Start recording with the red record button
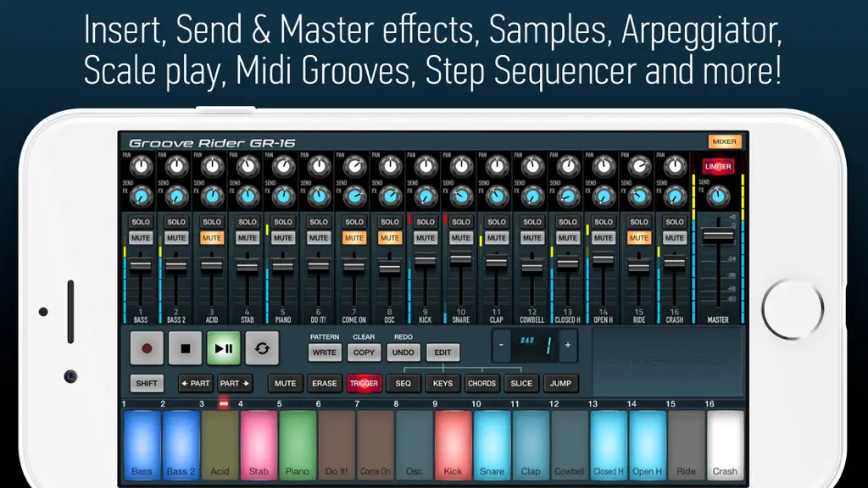The height and width of the screenshot is (488, 868). tap(147, 348)
